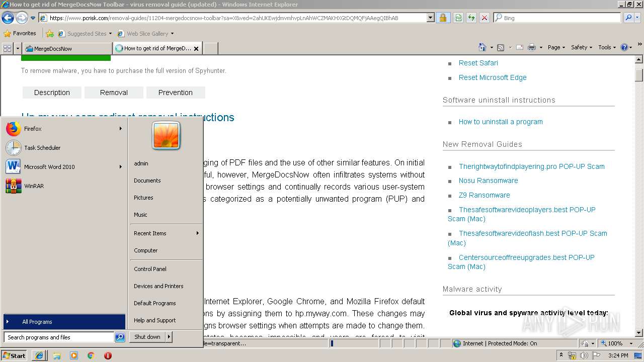This screenshot has width=644, height=362.
Task: Click the user account flower picture
Action: click(166, 135)
